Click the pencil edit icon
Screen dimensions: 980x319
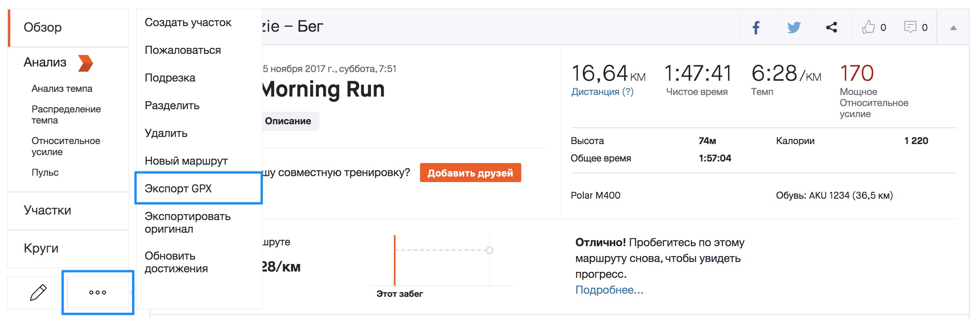coord(38,292)
